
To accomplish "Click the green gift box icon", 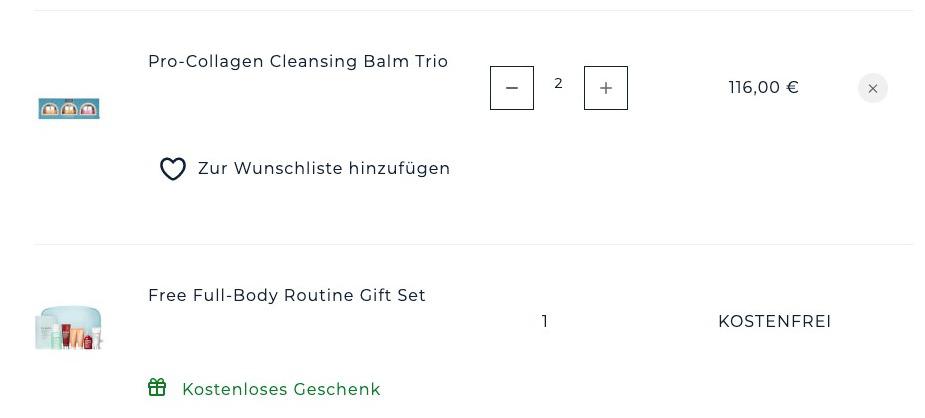I will (x=157, y=388).
